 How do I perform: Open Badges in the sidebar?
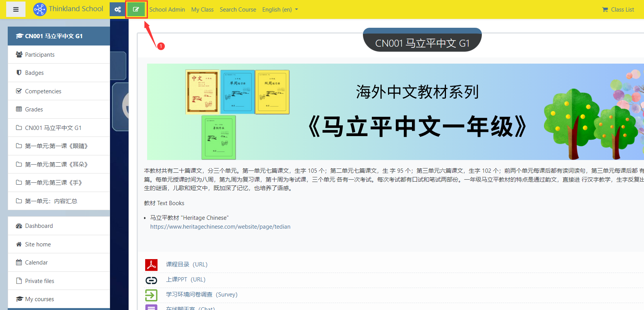[34, 73]
